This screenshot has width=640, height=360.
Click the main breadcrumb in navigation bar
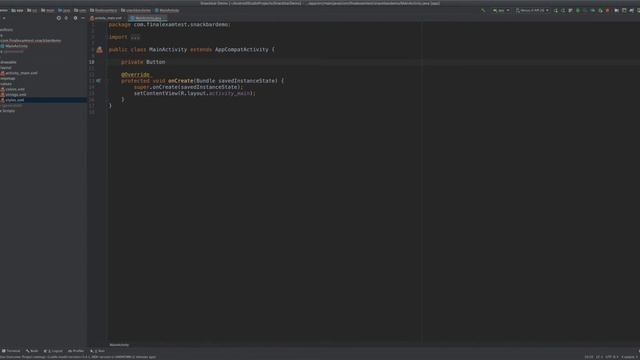48,10
